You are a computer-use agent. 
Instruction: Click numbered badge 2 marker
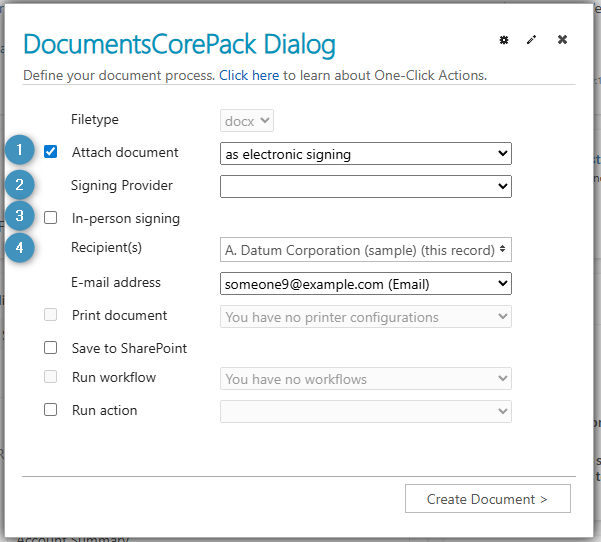click(19, 185)
